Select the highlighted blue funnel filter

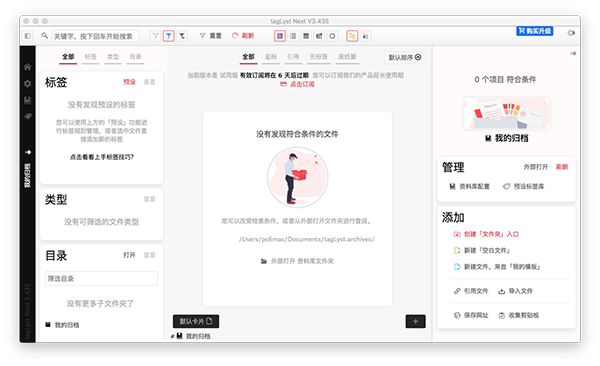pyautogui.click(x=169, y=36)
